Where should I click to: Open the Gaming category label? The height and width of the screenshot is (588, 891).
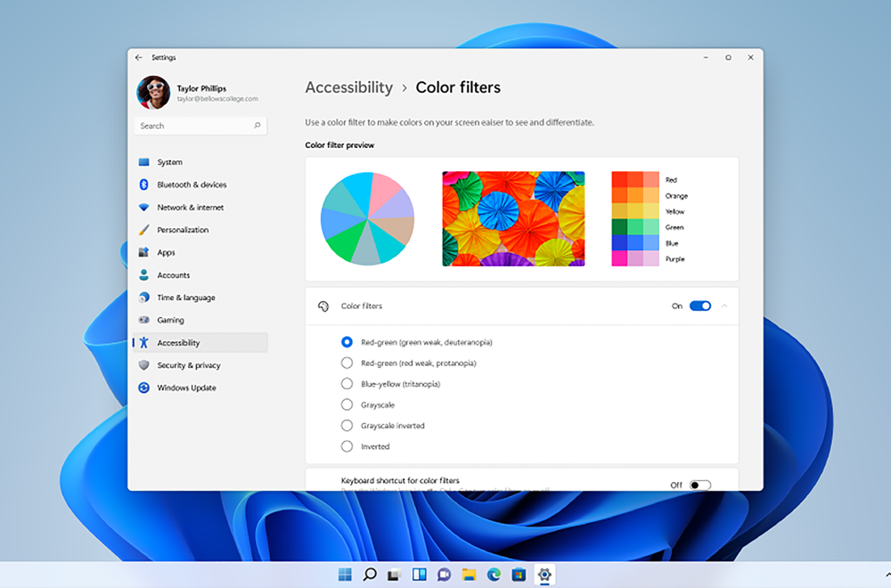point(170,320)
